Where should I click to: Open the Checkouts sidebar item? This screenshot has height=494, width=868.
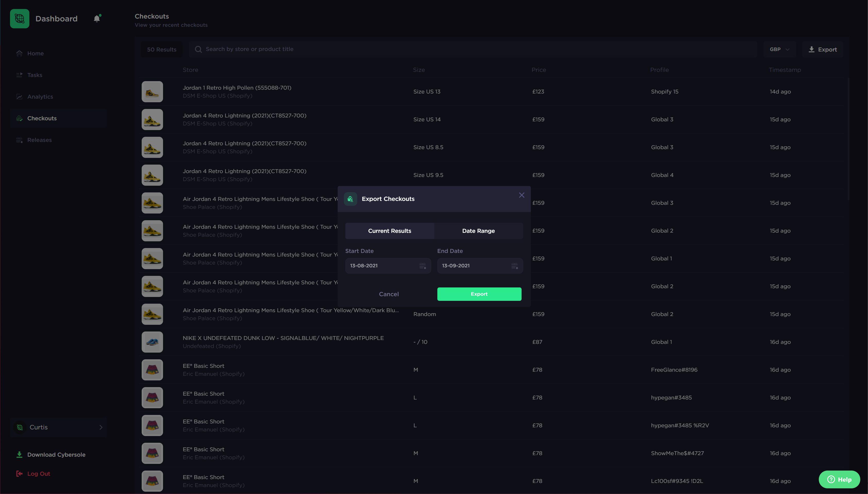tap(58, 118)
